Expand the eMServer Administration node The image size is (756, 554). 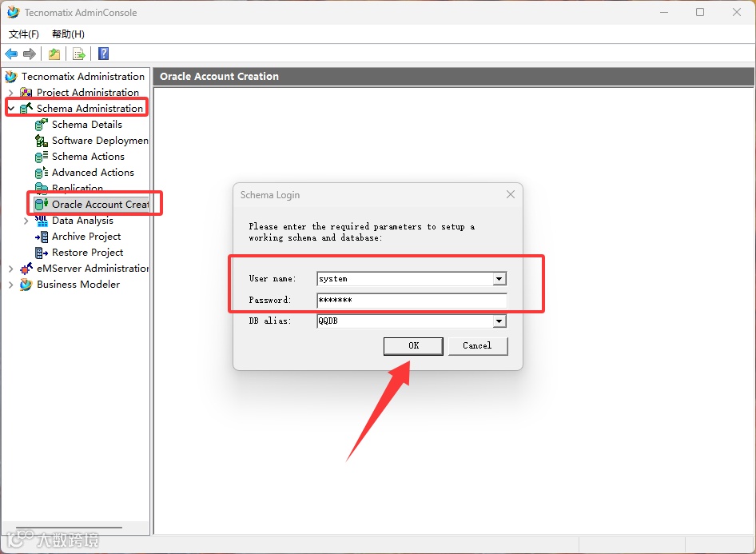pos(11,269)
